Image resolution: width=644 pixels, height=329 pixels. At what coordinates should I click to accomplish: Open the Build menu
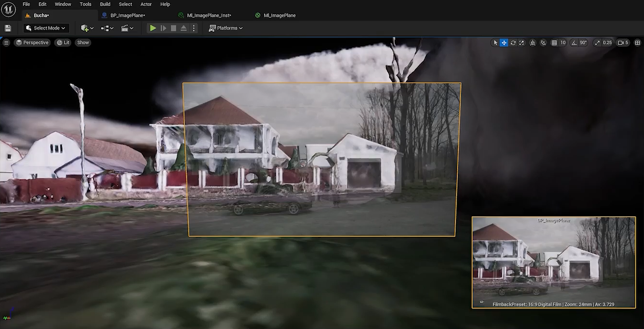point(105,4)
